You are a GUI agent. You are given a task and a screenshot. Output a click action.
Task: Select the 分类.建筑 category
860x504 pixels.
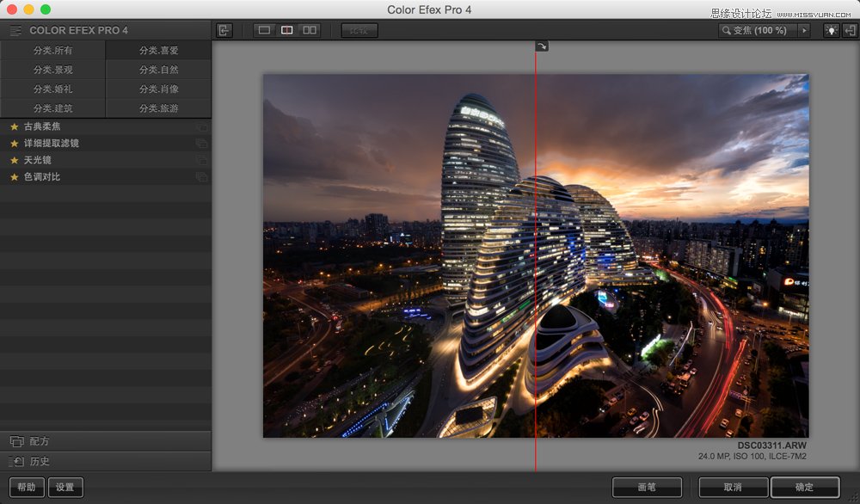pyautogui.click(x=52, y=108)
